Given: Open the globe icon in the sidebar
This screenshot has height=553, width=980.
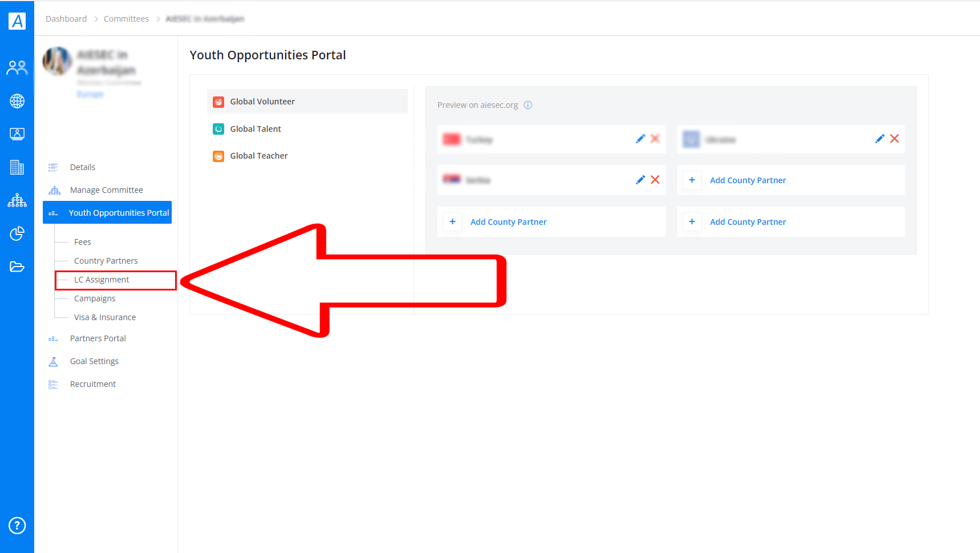Looking at the screenshot, I should coord(17,101).
